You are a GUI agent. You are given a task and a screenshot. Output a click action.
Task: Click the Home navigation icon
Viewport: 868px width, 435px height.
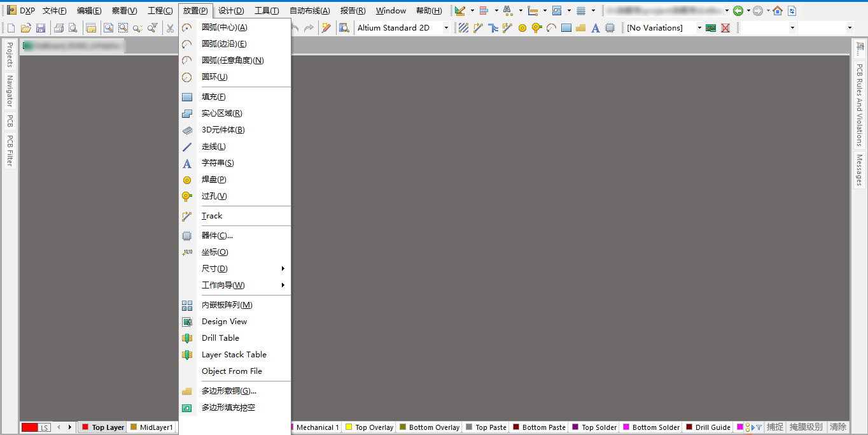tap(778, 11)
